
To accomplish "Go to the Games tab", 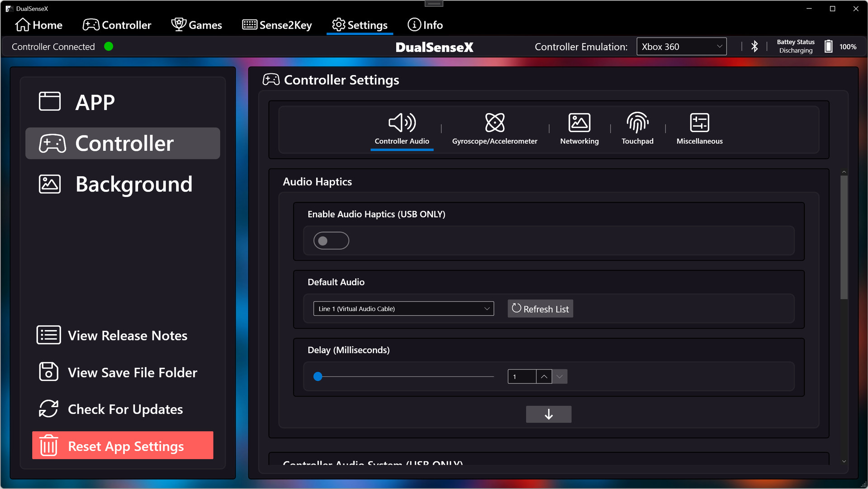I will 197,25.
